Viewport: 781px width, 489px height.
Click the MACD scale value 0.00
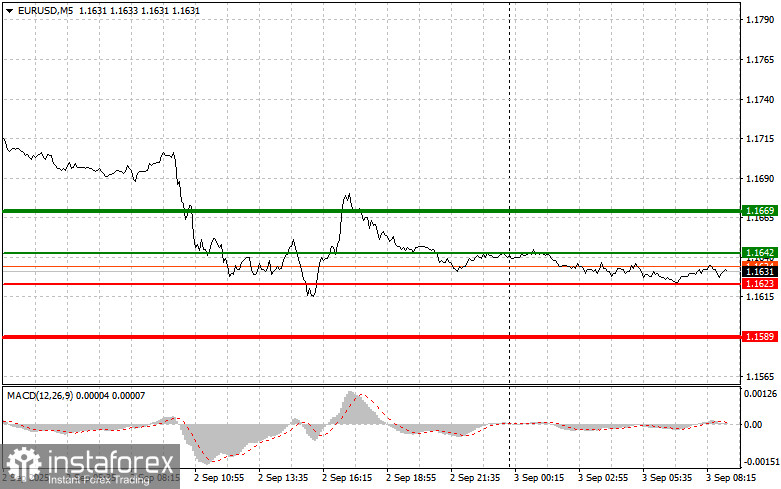pyautogui.click(x=753, y=425)
